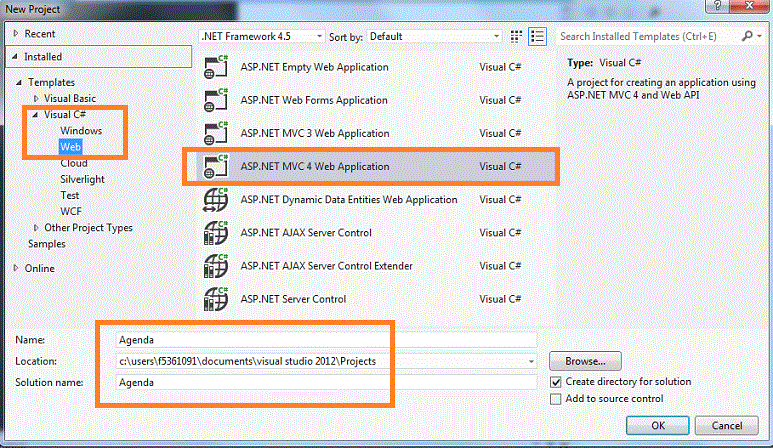
Task: Click the ASP.NET Web Forms Application icon
Action: (x=216, y=100)
